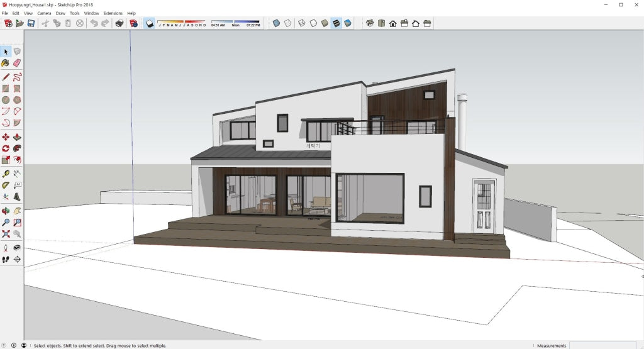The width and height of the screenshot is (644, 349).
Task: Choose the Dimensions tool
Action: point(17,174)
